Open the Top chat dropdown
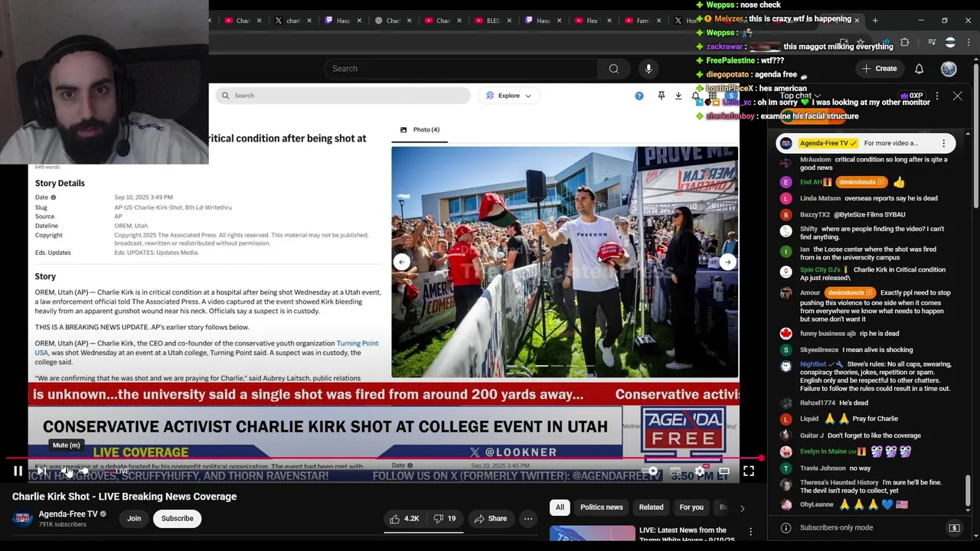Image resolution: width=980 pixels, height=551 pixels. click(800, 96)
